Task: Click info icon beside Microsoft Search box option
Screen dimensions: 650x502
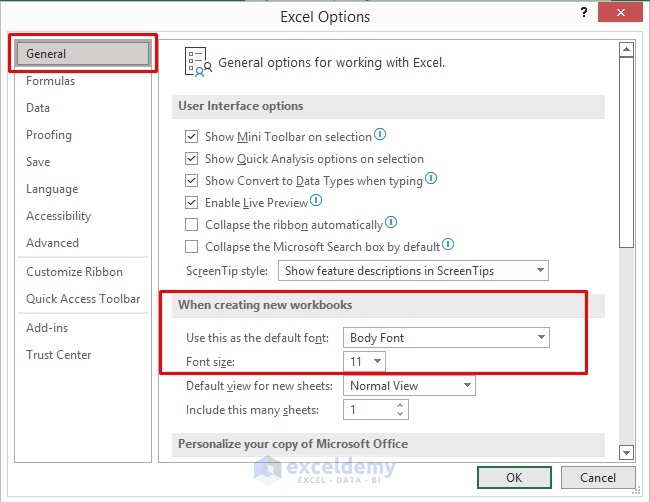Action: coord(448,245)
